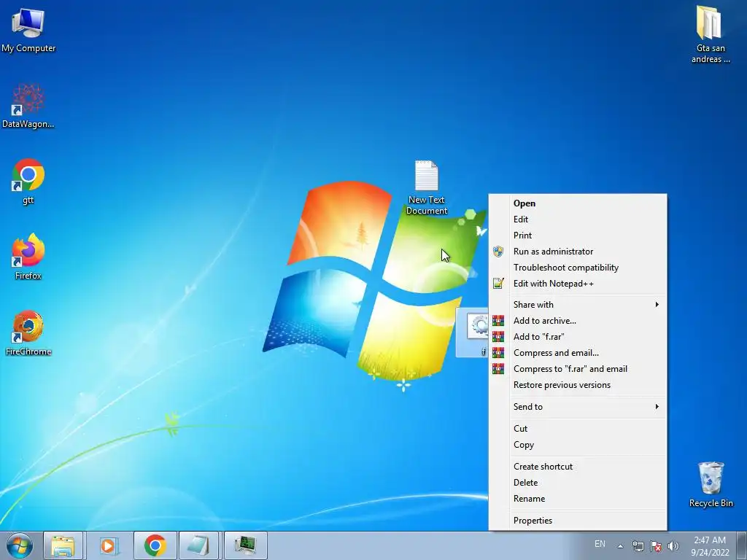Select the DataWagon shortcut icon
Image resolution: width=747 pixels, height=560 pixels.
[x=28, y=106]
